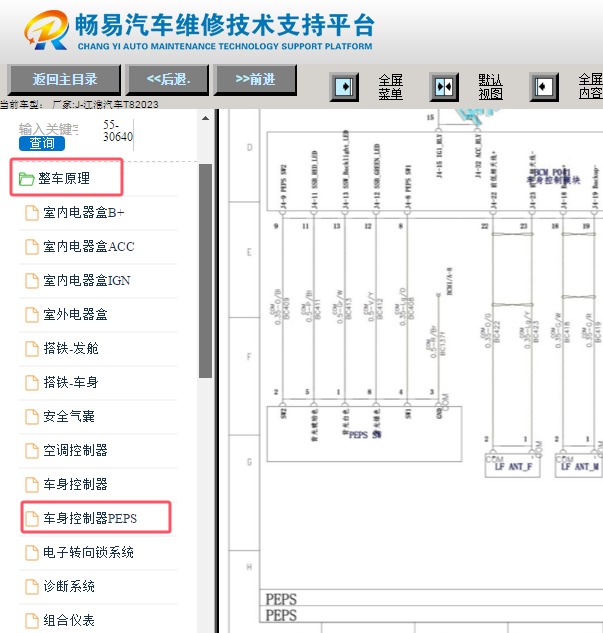
Task: Click the page icon beside 室内电器盒IGN
Action: 31,281
